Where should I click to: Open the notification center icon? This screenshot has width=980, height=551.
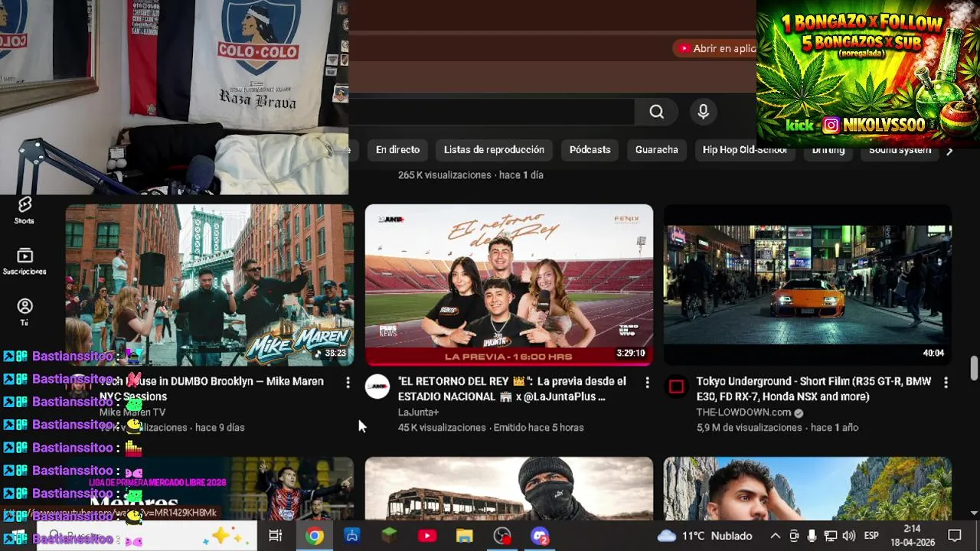[955, 536]
